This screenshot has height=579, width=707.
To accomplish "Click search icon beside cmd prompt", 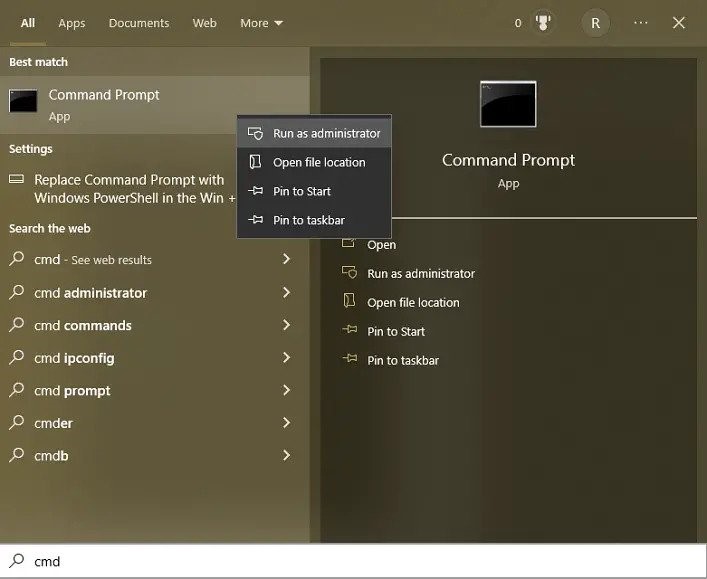I will 16,390.
